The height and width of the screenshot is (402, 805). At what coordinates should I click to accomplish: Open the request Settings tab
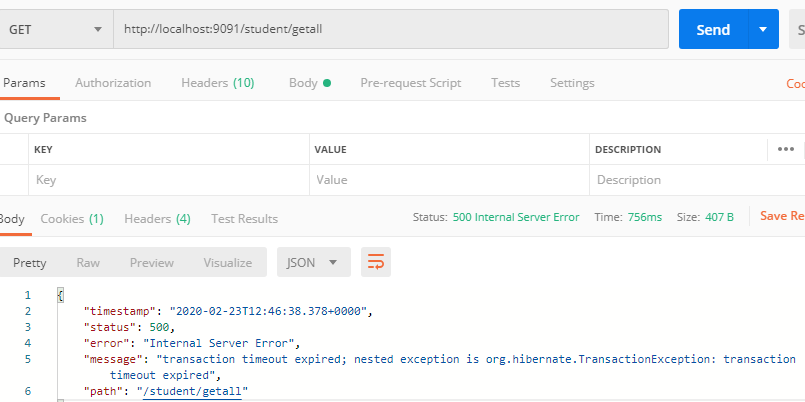tap(572, 83)
